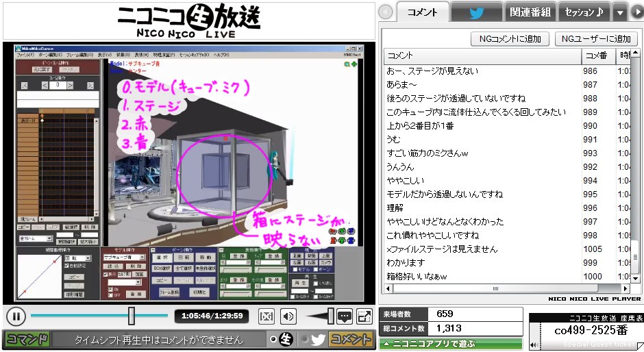Select ON radio in model operation panel

[x=110, y=289]
